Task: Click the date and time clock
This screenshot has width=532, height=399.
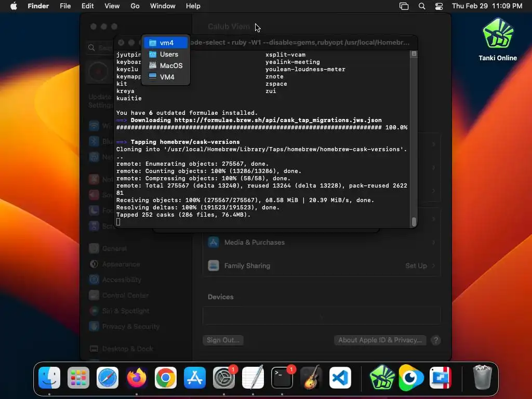Action: (x=487, y=6)
